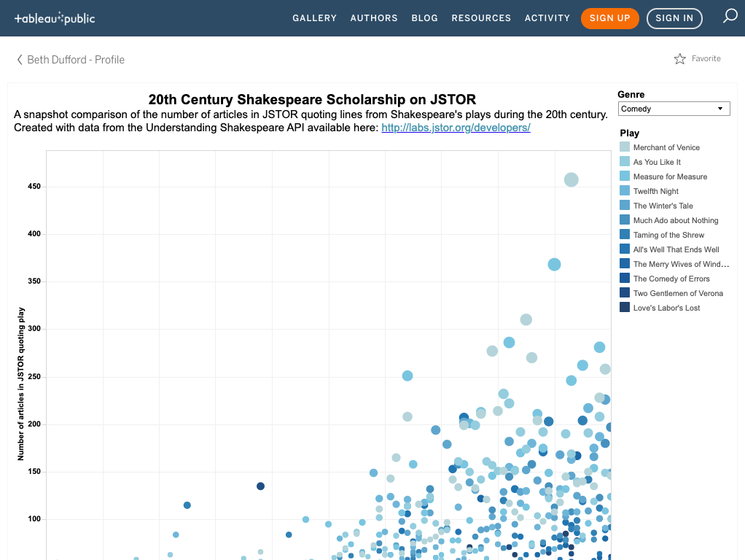Open the ACTIVITY menu item

click(547, 18)
